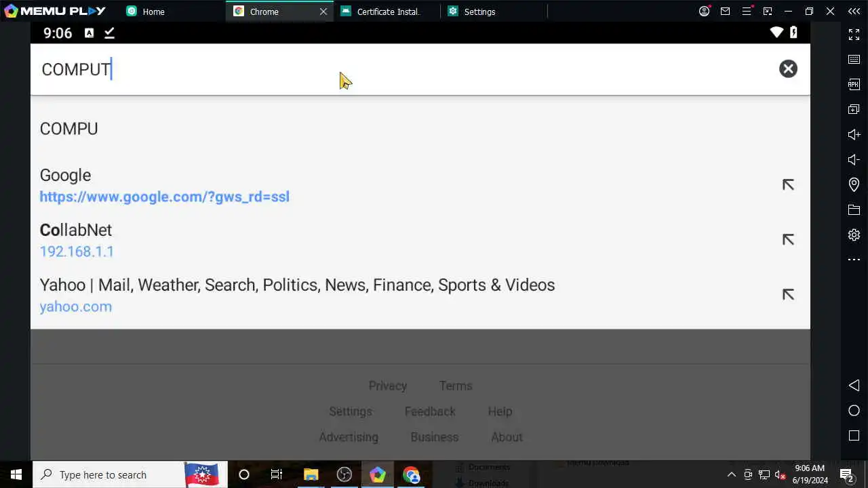Click the muted volume tray icon
868x488 pixels.
(x=780, y=474)
